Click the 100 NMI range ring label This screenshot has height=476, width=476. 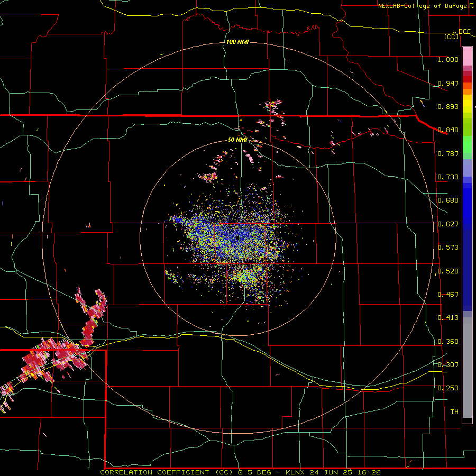point(237,42)
